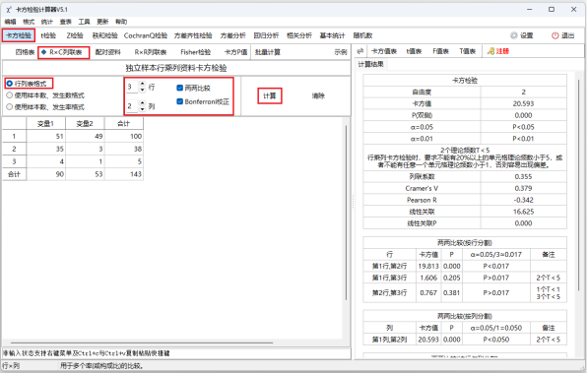
Task: Switch to the 回归分析 tab
Action: pyautogui.click(x=266, y=35)
